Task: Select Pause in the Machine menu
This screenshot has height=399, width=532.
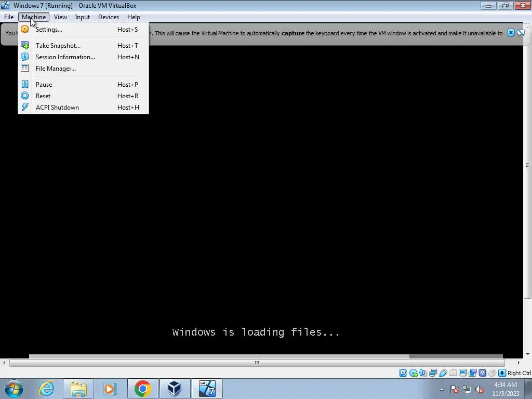Action: click(x=83, y=85)
